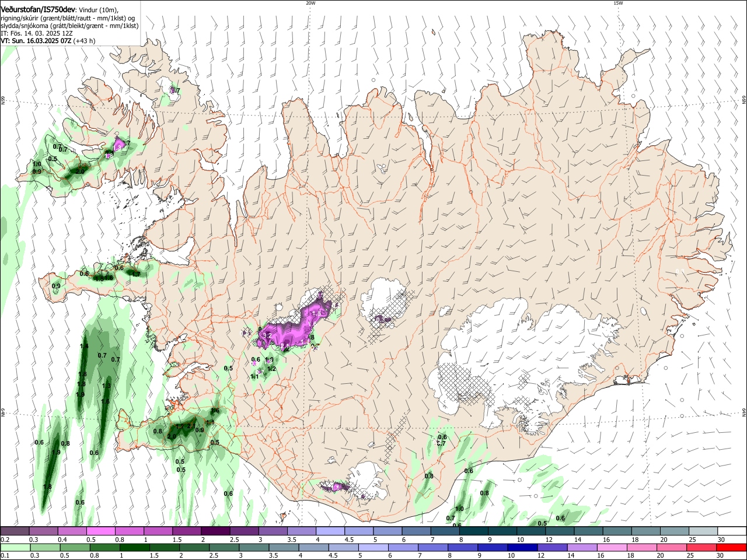Click the 0.1 label in the lower legend row

click(x=5, y=555)
